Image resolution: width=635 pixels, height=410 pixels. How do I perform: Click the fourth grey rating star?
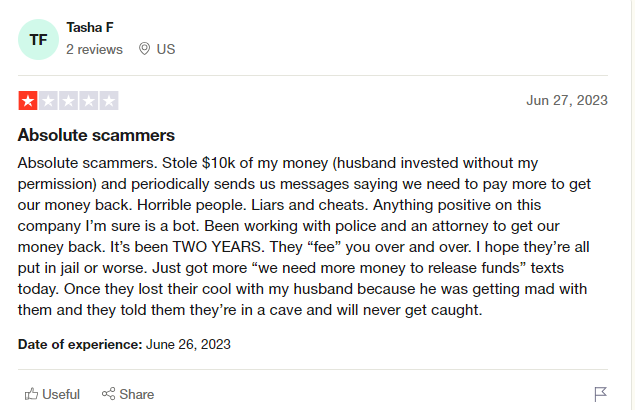[x=89, y=100]
